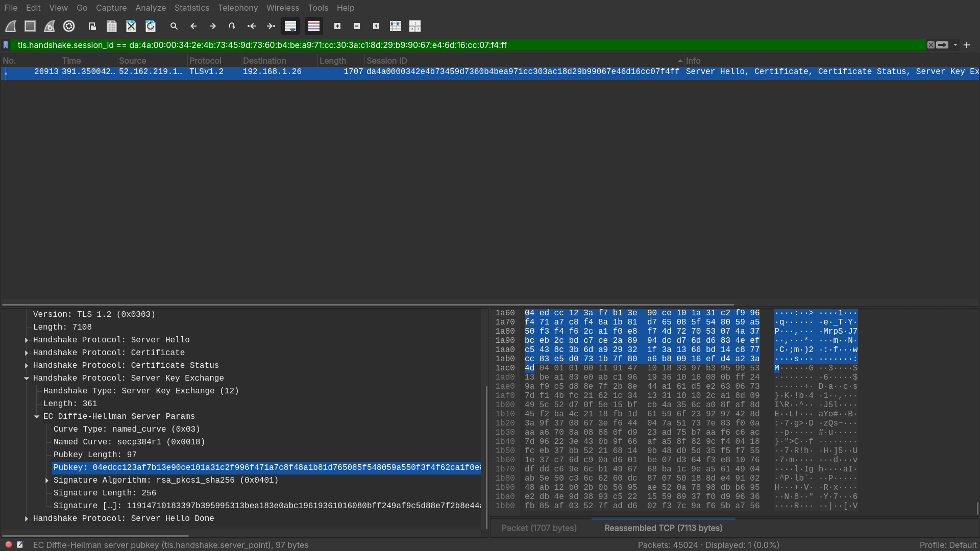This screenshot has height=551, width=980.
Task: Go to first packet icon
Action: click(x=252, y=26)
